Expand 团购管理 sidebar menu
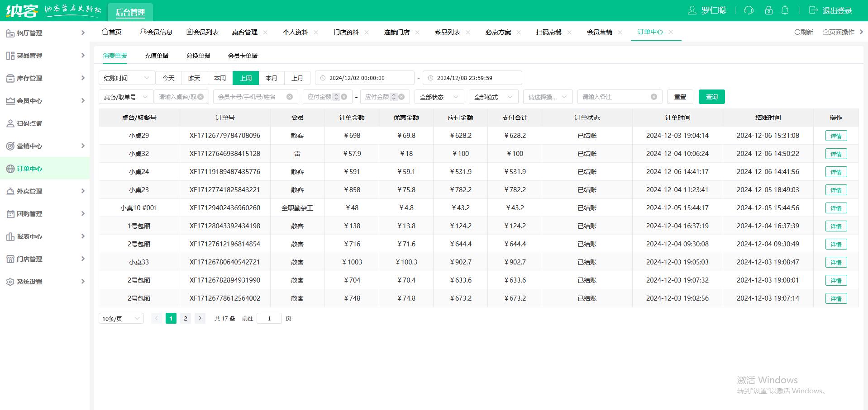Screen dimensions: 868x410 (45, 214)
